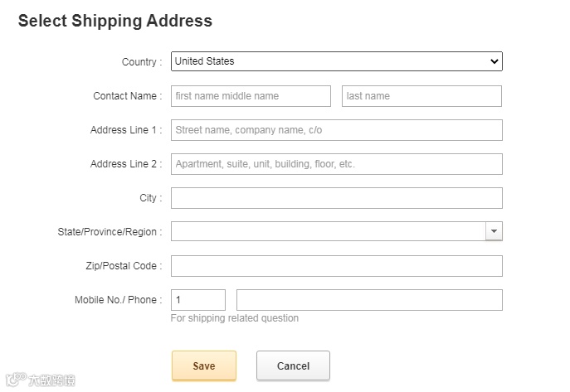Screen dimensions: 570x392
Task: Click the "Country :" label
Action: [141, 62]
